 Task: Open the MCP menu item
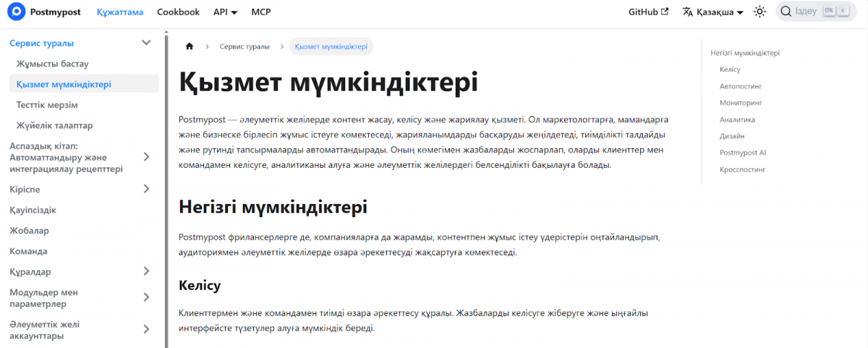pyautogui.click(x=261, y=12)
